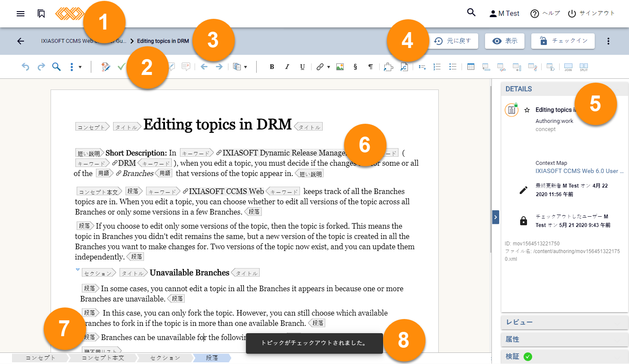This screenshot has height=364, width=629.
Task: Insert a section symbol element
Action: click(355, 67)
